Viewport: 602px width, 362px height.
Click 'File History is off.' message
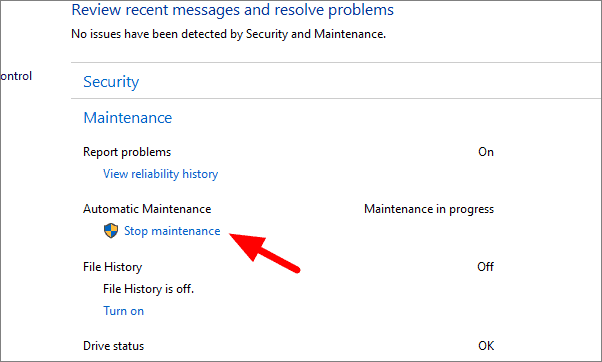point(148,289)
